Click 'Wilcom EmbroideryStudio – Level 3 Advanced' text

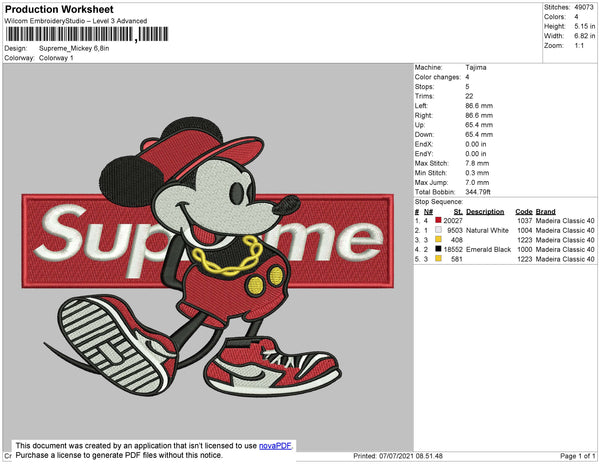pos(76,21)
